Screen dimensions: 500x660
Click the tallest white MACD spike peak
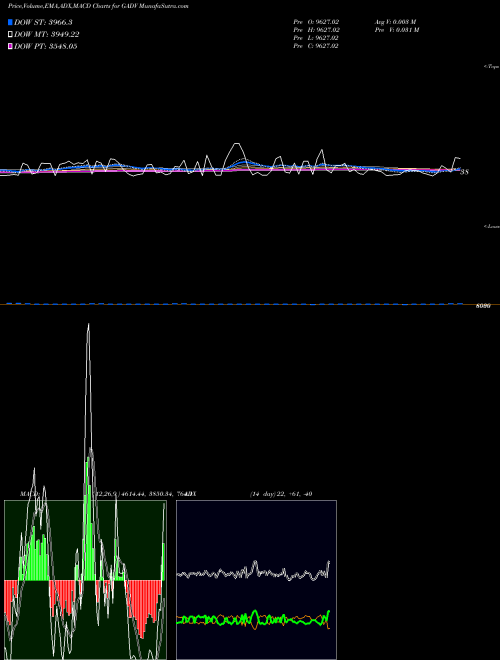point(88,325)
